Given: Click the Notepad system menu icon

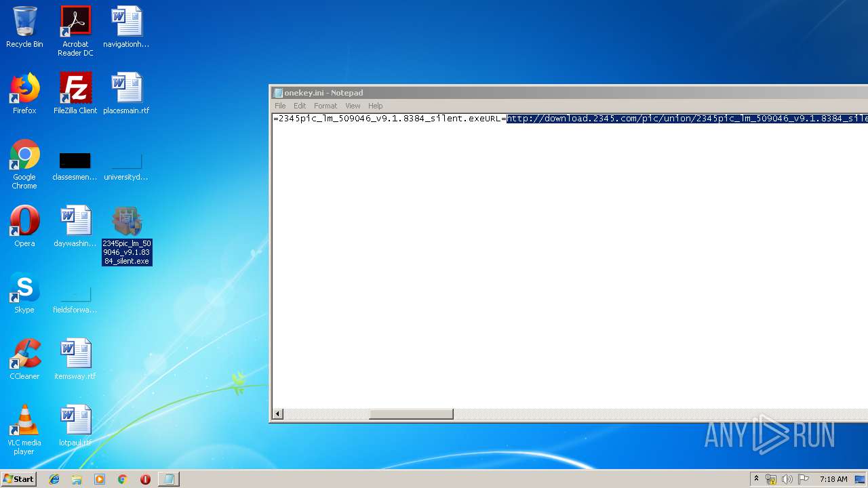Looking at the screenshot, I should coord(278,93).
